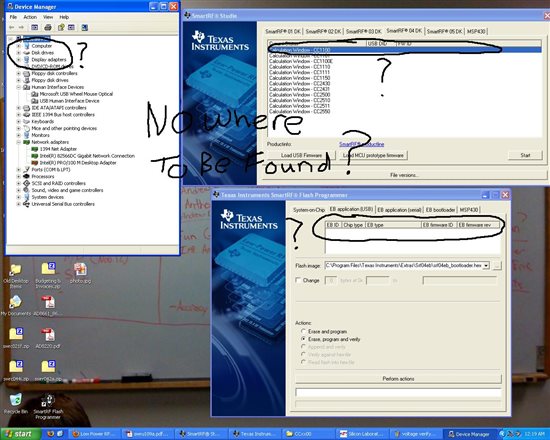550x440 pixels.
Task: Click the Ports (COM & LPT) category icon
Action: click(x=26, y=169)
